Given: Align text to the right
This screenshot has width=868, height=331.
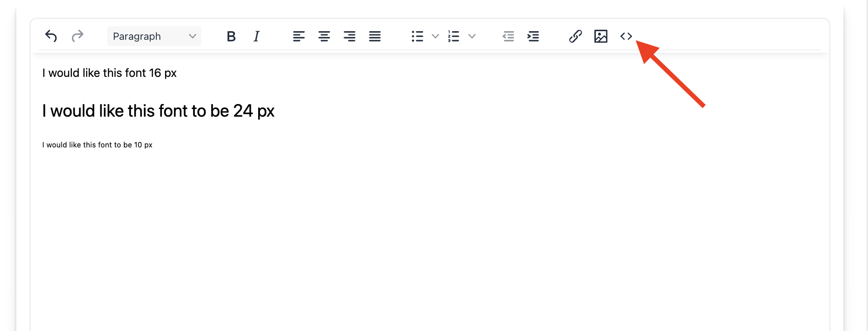Looking at the screenshot, I should tap(349, 36).
